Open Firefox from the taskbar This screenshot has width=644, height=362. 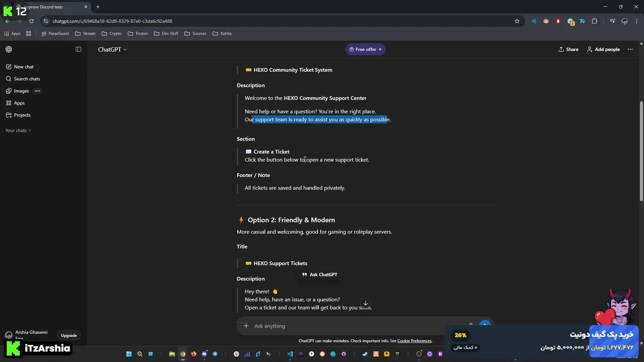pos(194,354)
